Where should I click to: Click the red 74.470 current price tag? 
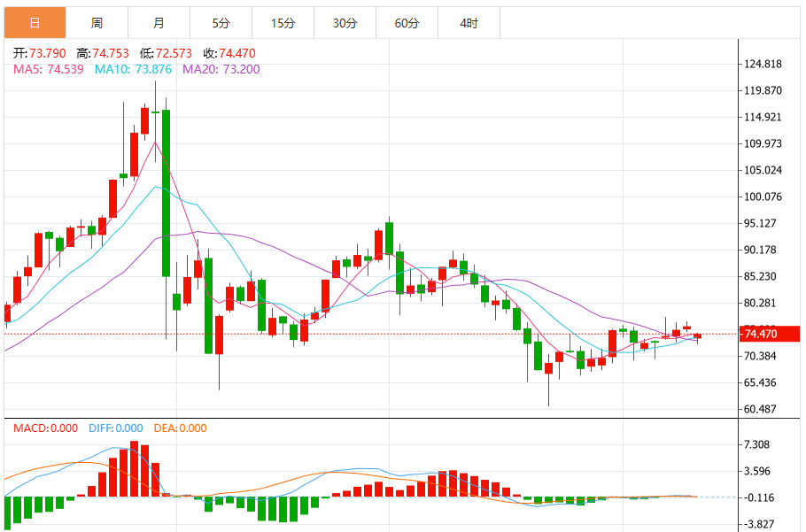tap(769, 334)
